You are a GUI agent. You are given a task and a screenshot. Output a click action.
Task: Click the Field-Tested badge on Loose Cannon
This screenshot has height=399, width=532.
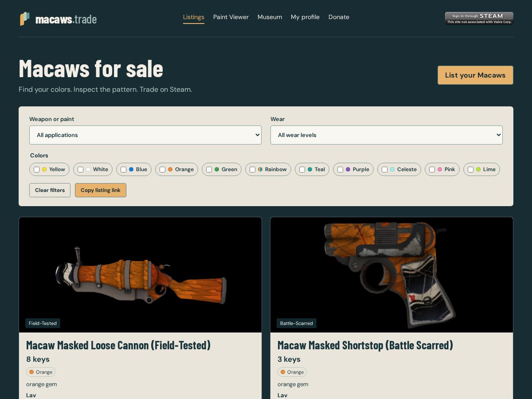coord(43,323)
